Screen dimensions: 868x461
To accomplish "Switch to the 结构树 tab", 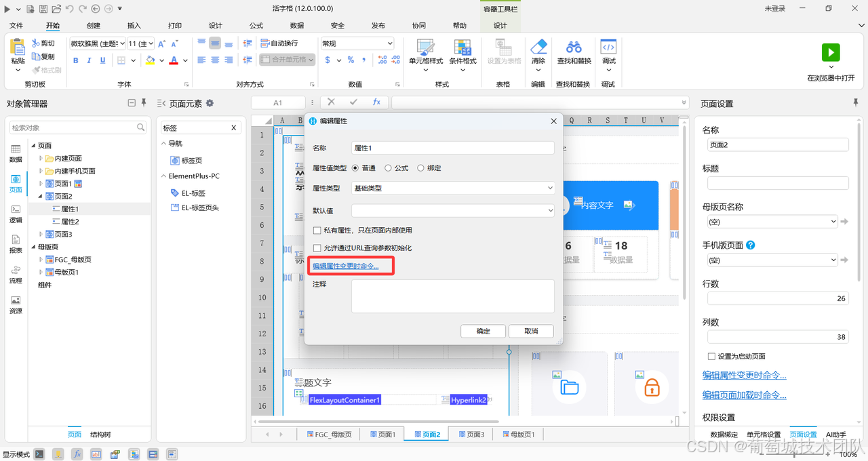I will (x=100, y=435).
